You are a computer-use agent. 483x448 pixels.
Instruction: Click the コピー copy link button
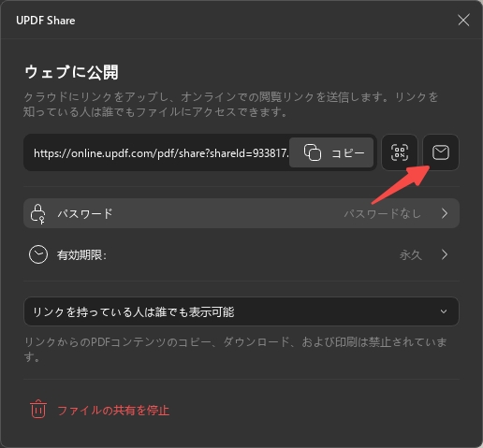coord(331,152)
